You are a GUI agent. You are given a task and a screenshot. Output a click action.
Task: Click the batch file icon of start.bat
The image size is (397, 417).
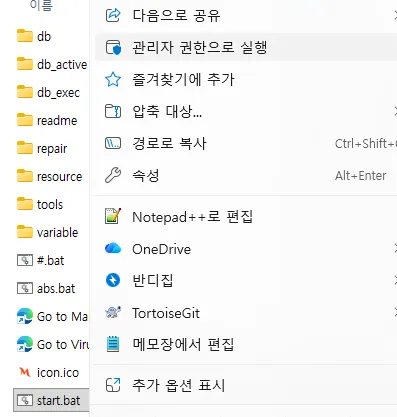pyautogui.click(x=25, y=400)
